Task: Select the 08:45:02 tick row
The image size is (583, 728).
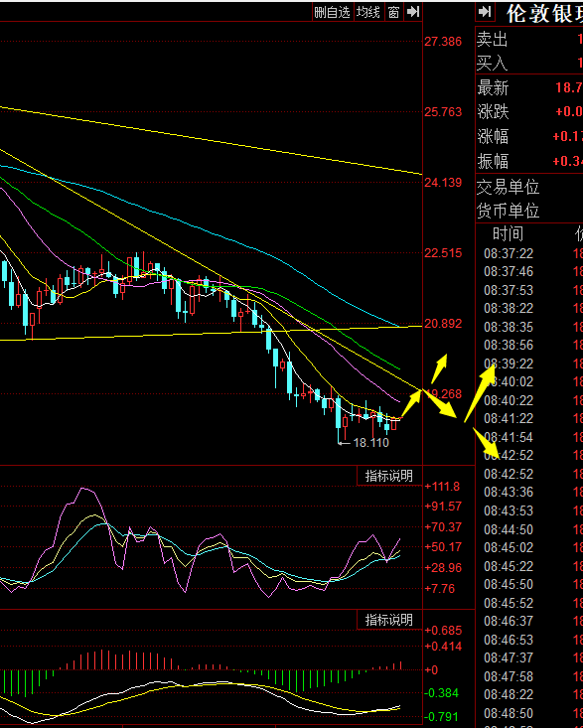Action: coord(529,548)
